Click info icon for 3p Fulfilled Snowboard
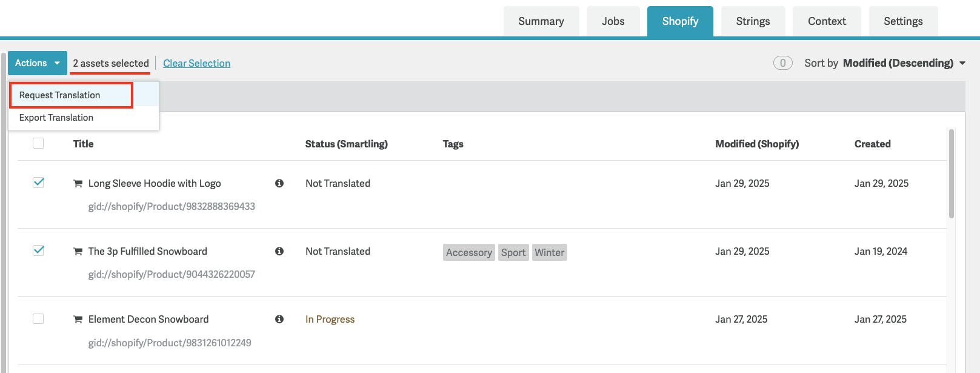Screen dimensions: 980x373 pyautogui.click(x=279, y=251)
